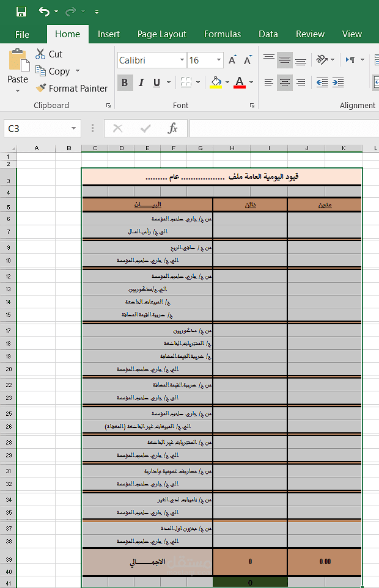The width and height of the screenshot is (379, 588).
Task: Toggle Italic formatting
Action: (x=141, y=82)
